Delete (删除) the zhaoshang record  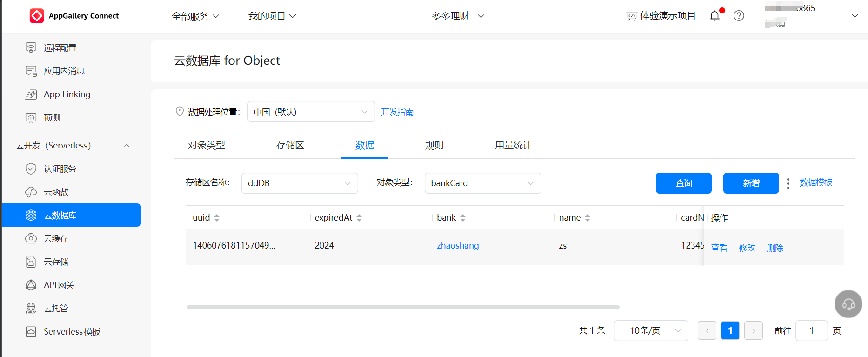[x=775, y=248]
